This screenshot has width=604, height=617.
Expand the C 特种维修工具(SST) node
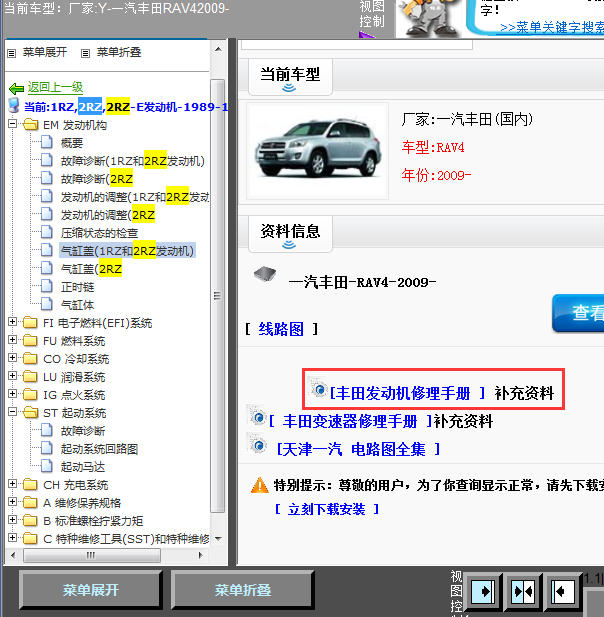pyautogui.click(x=13, y=537)
